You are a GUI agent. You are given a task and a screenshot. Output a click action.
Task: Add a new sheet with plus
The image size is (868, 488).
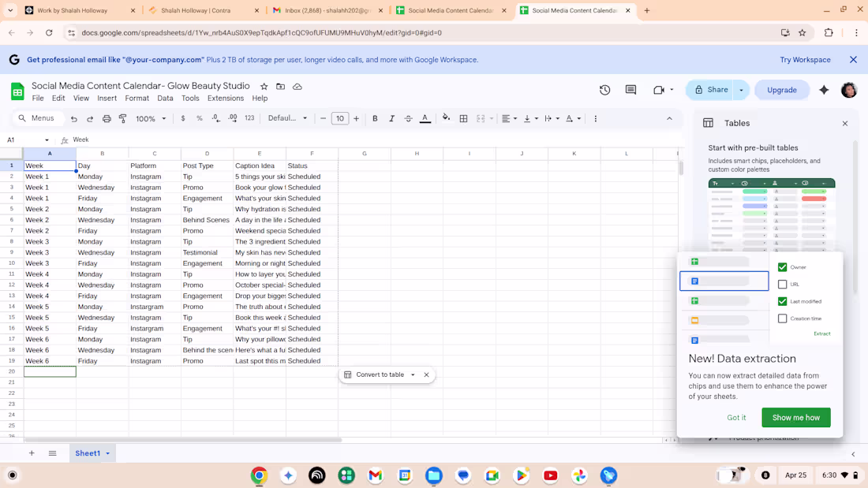coord(32,453)
